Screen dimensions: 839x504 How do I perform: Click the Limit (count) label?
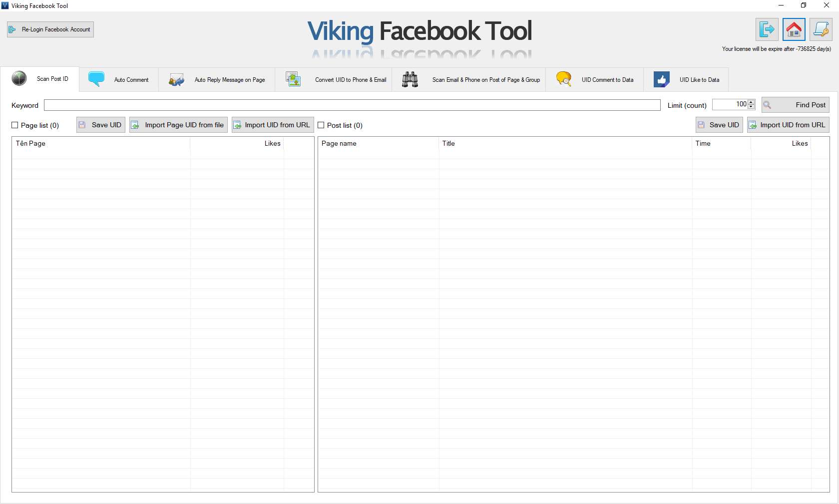[x=687, y=105]
